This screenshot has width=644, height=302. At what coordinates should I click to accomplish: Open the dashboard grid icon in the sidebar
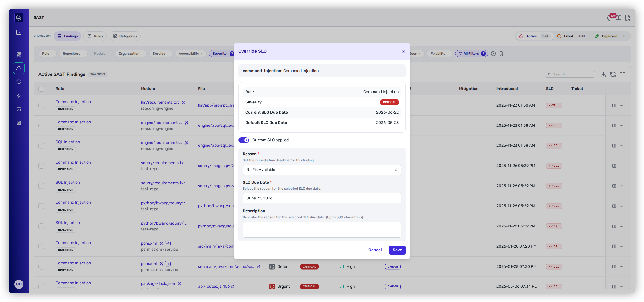(19, 54)
